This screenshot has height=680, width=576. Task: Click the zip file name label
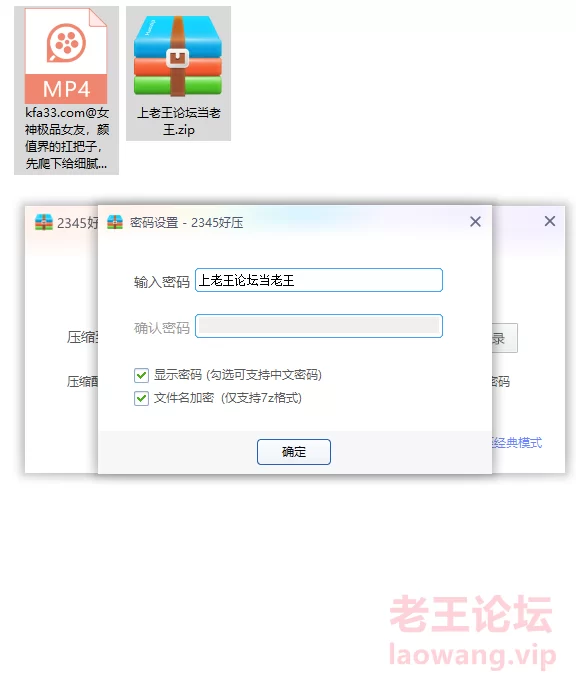click(179, 121)
